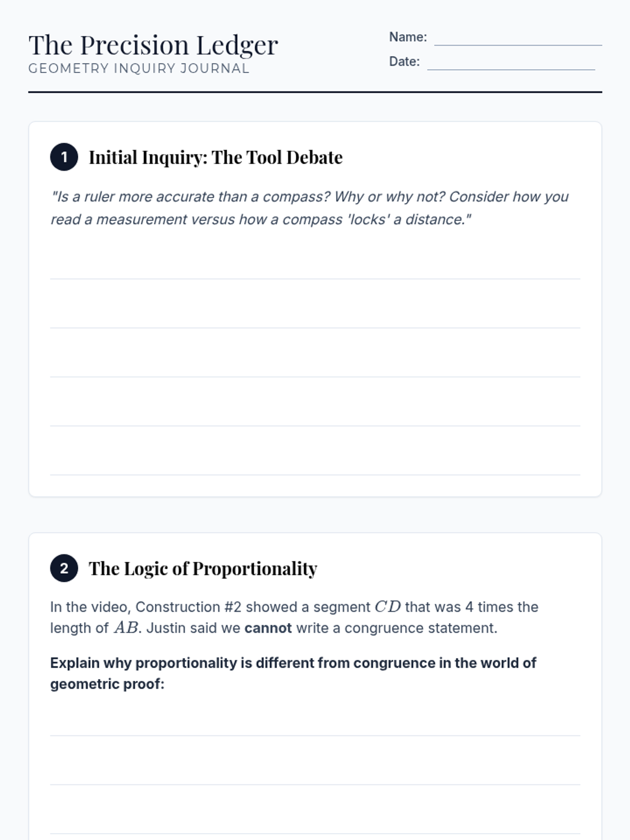Screen dimensions: 630x840
Task: Click the bold word cannot
Action: coord(268,628)
